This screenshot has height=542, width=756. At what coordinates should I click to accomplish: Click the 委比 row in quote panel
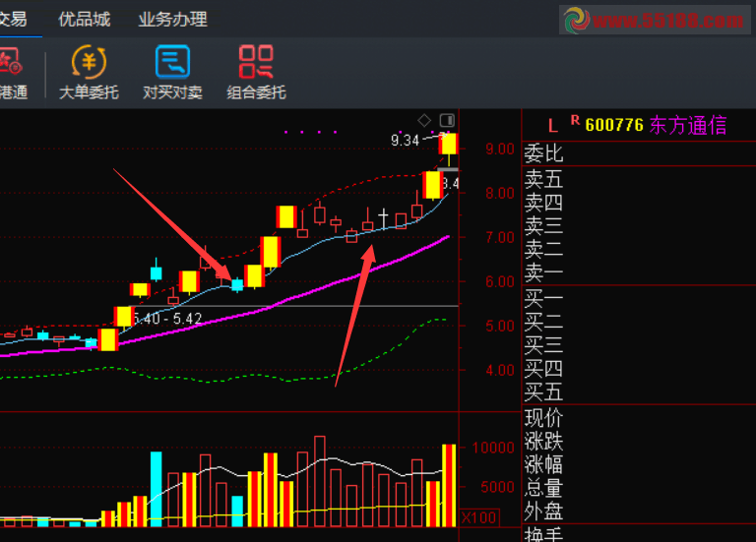544,153
